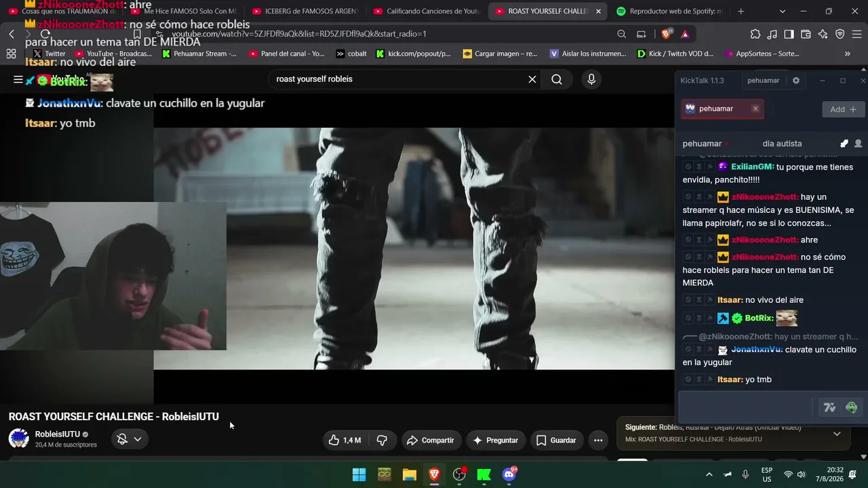The width and height of the screenshot is (868, 488).
Task: Add a channel in KickTalk
Action: pyautogui.click(x=844, y=109)
